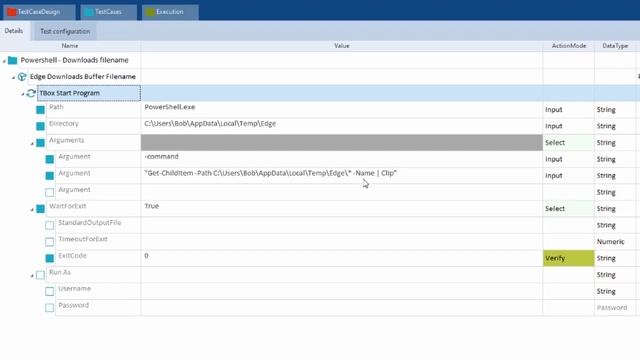Click the Value column header
Viewport: 640px width, 360px height.
coord(342,46)
